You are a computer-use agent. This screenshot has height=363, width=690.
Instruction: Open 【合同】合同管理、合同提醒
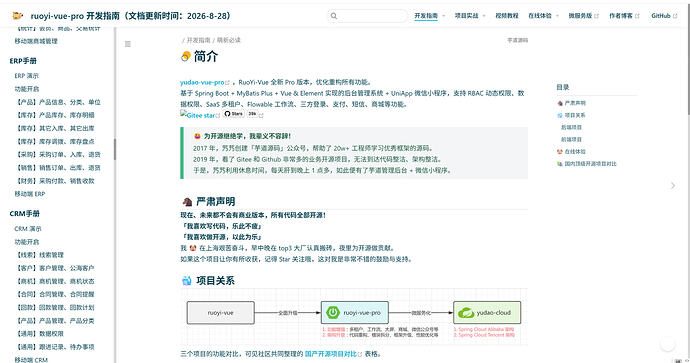pyautogui.click(x=55, y=294)
